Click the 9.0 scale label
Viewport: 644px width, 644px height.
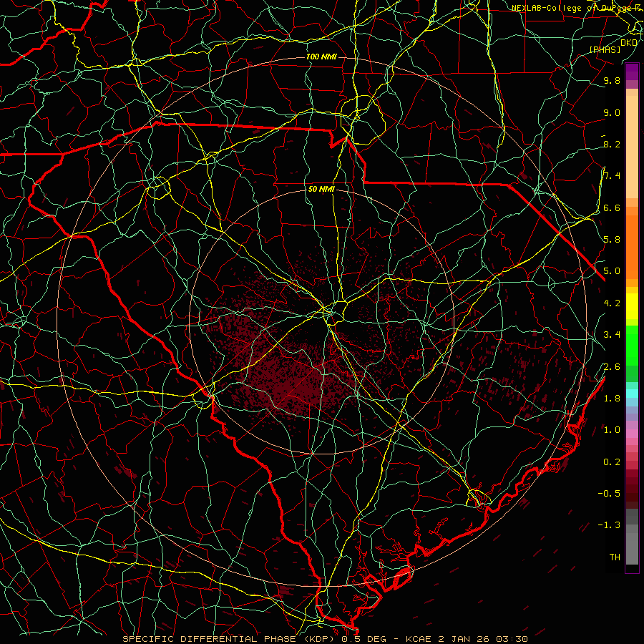[x=612, y=112]
